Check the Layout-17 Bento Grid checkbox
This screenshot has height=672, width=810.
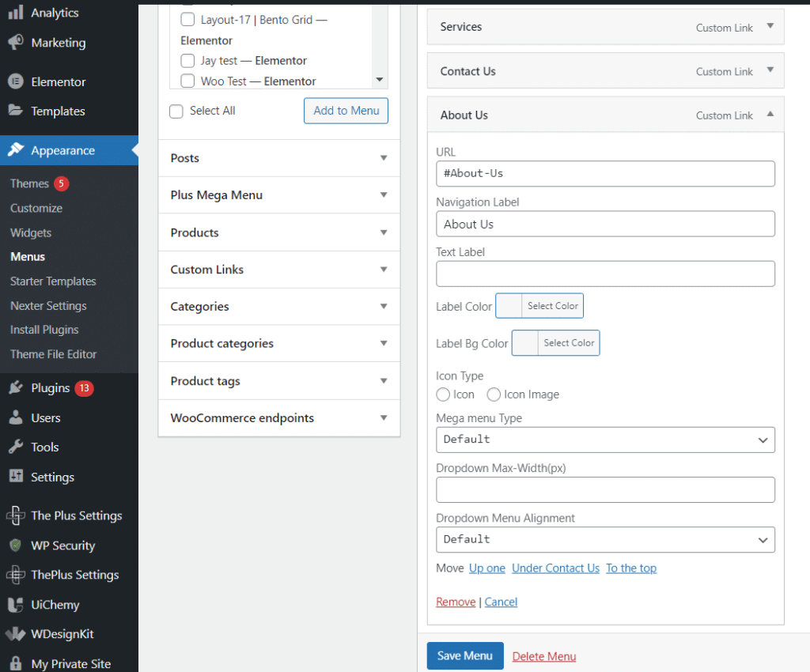(187, 20)
